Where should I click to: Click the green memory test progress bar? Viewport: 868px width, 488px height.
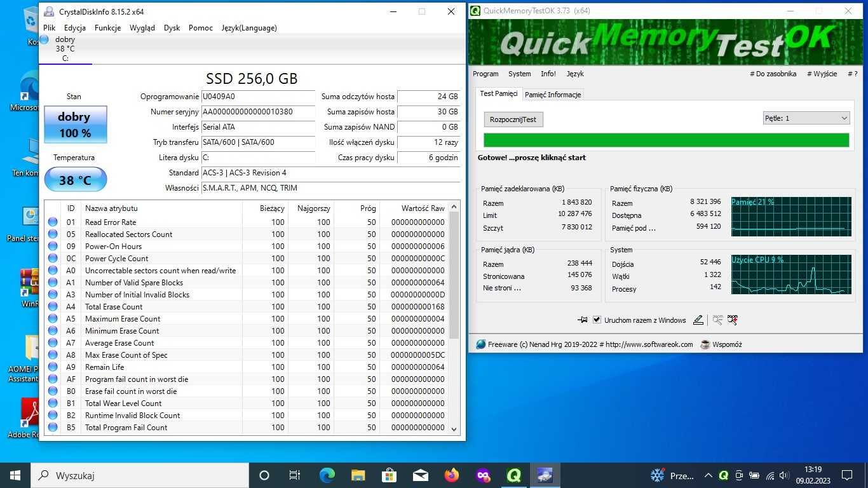[667, 140]
